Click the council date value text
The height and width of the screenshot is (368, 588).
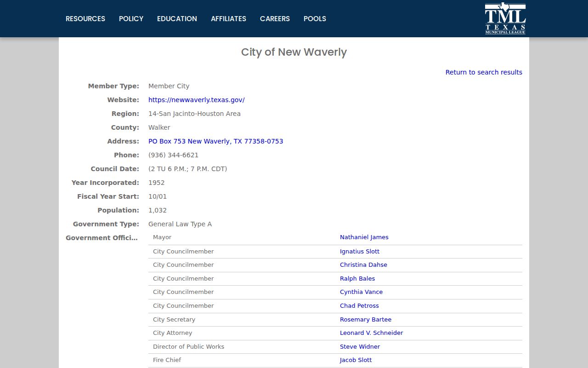coord(188,169)
